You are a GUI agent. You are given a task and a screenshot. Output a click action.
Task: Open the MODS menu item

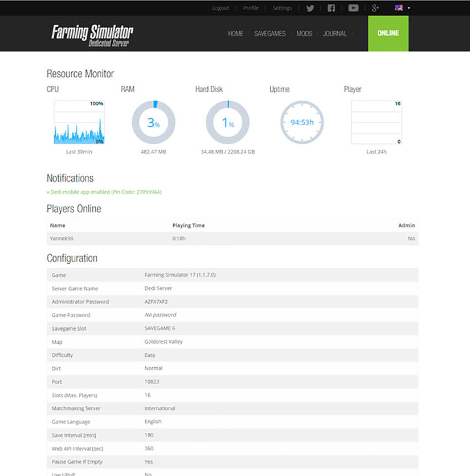(x=304, y=33)
